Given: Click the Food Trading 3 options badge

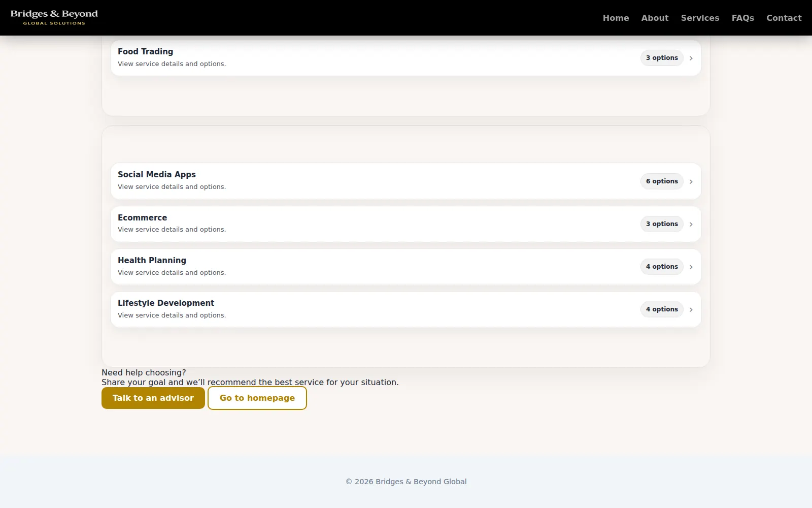Looking at the screenshot, I should 662,58.
